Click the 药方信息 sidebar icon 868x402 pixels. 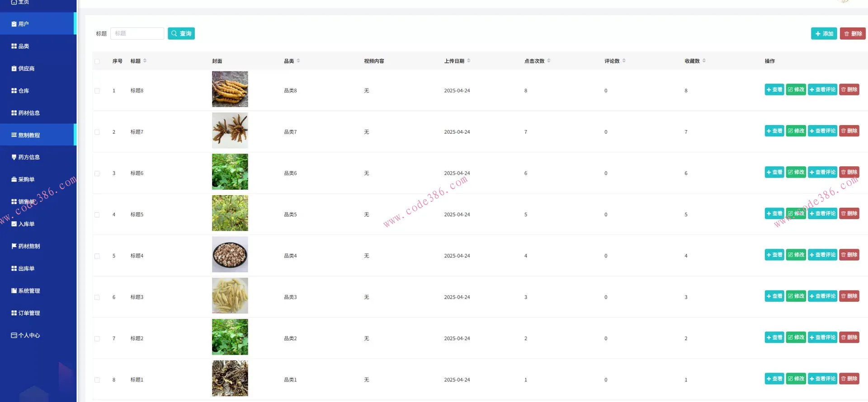pos(14,157)
